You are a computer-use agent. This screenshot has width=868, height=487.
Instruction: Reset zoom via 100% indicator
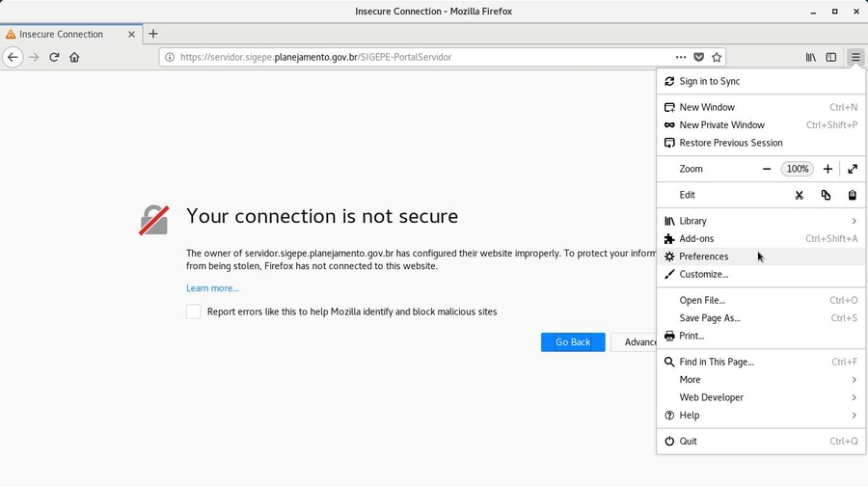797,169
